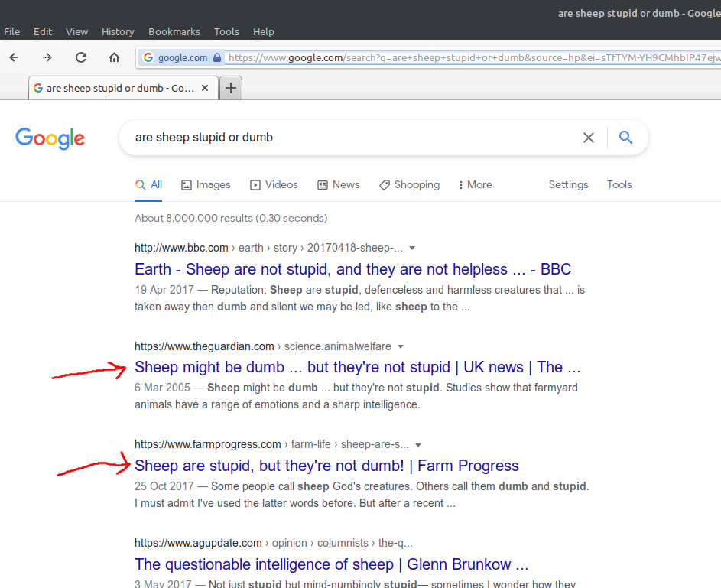The height and width of the screenshot is (588, 721).
Task: Click into the Google search box
Action: point(354,138)
